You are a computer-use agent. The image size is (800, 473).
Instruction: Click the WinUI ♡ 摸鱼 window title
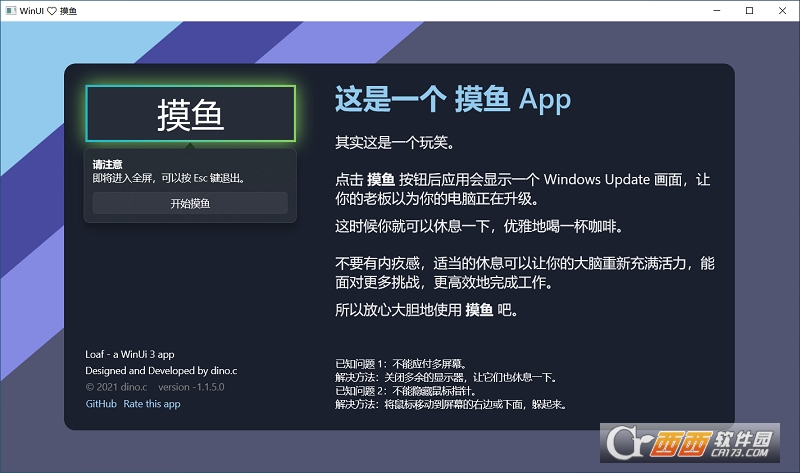(x=48, y=11)
